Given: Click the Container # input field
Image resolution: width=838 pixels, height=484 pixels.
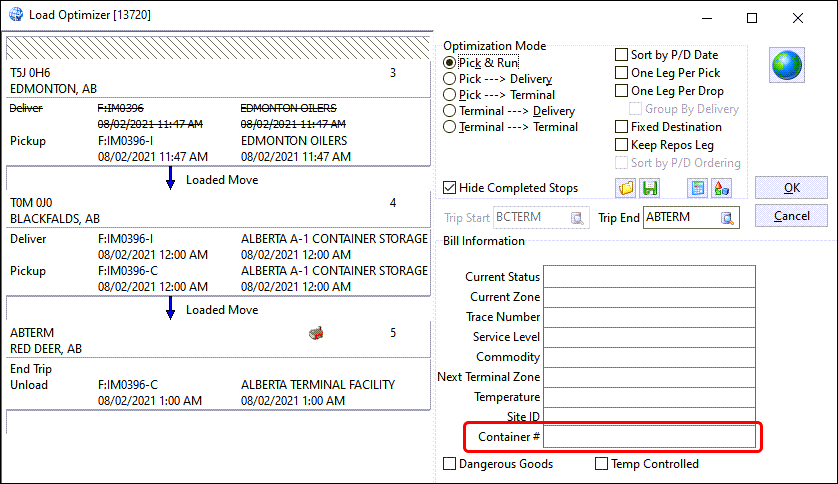Looking at the screenshot, I should (649, 436).
